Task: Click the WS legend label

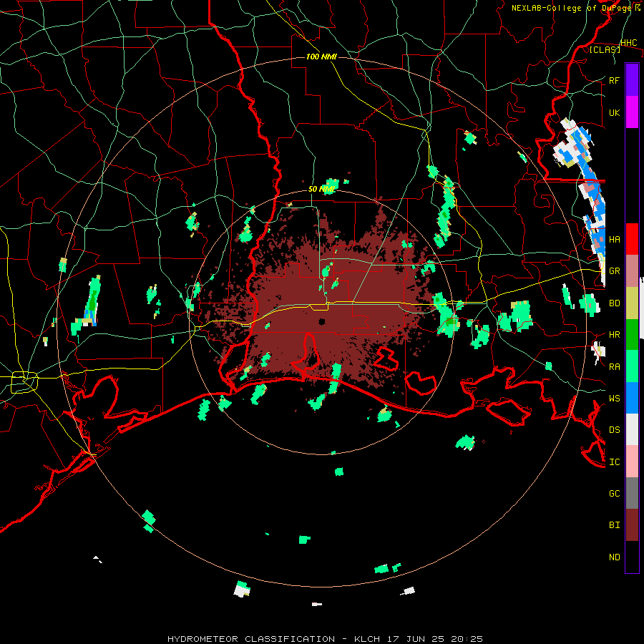Action: tap(615, 398)
